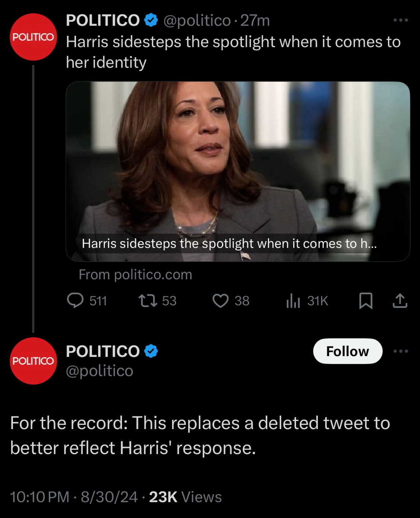Visit the 'From politico.com' source link

pyautogui.click(x=135, y=275)
